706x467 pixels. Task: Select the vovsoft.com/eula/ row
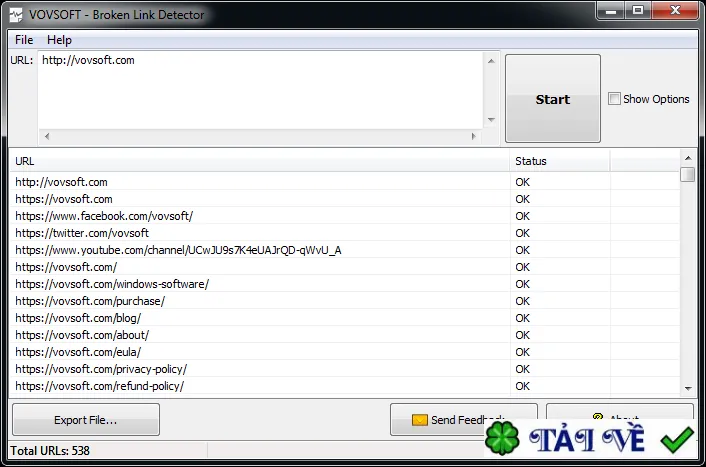(x=344, y=352)
